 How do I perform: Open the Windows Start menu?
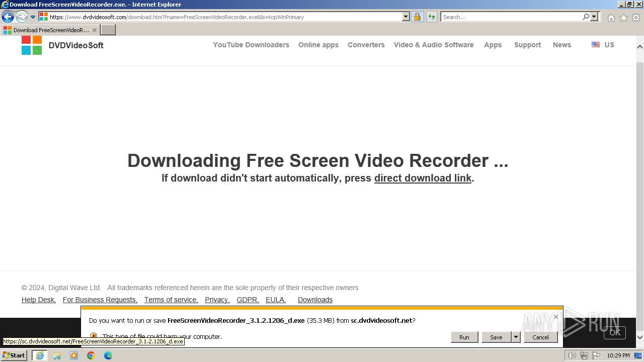[14, 355]
